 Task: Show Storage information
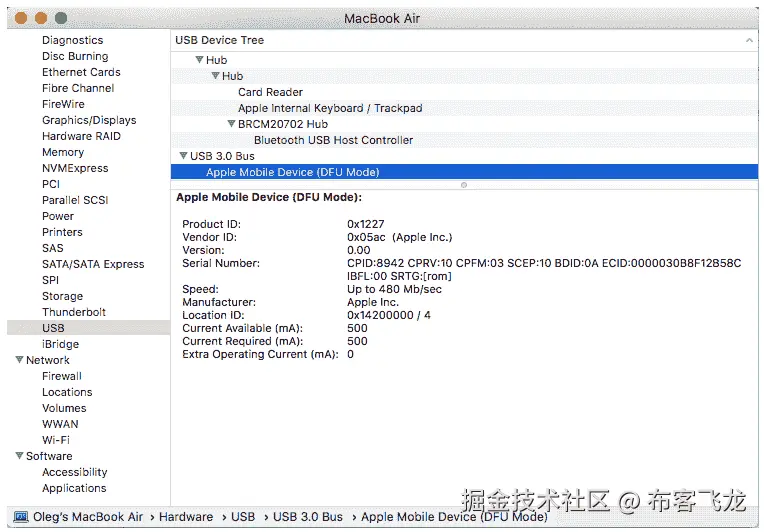[x=62, y=296]
